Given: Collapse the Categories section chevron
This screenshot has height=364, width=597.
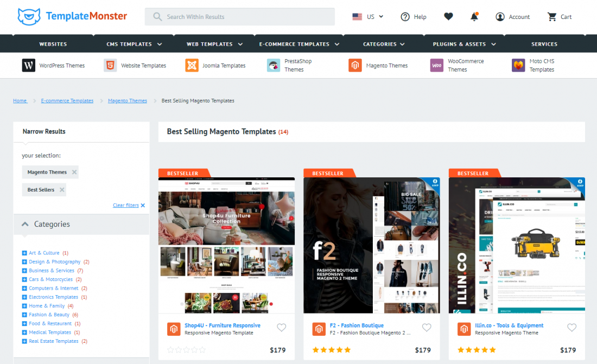Looking at the screenshot, I should pos(25,224).
